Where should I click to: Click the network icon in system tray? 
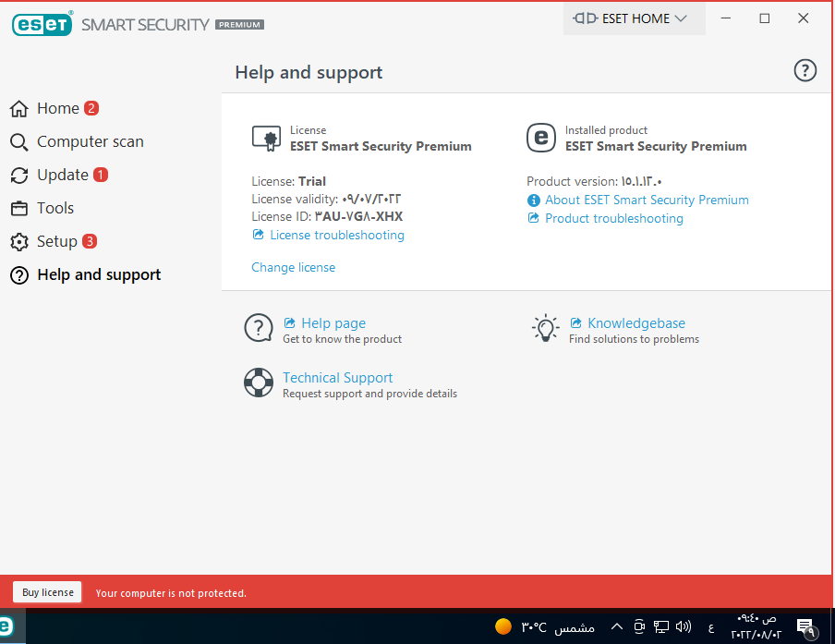(660, 627)
